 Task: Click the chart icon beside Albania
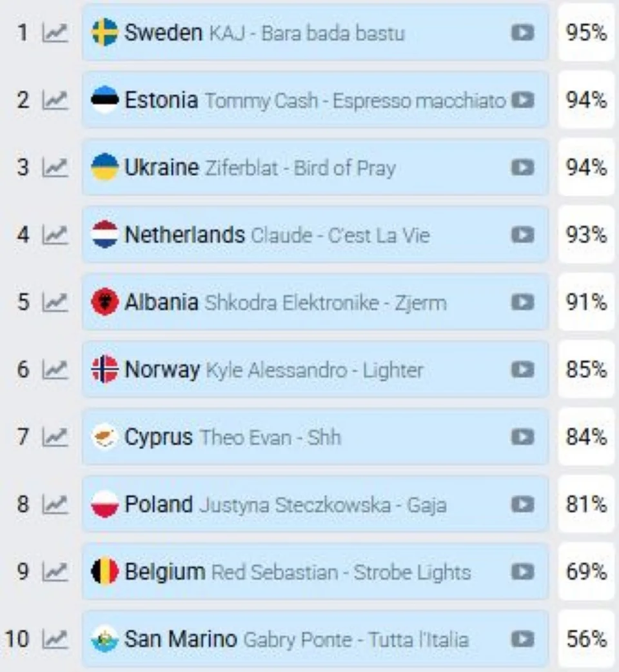[55, 302]
